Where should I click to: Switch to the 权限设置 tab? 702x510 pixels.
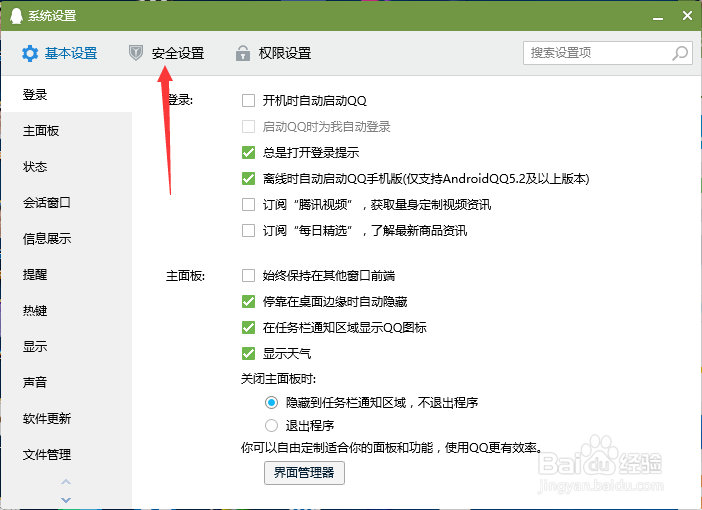tap(274, 53)
